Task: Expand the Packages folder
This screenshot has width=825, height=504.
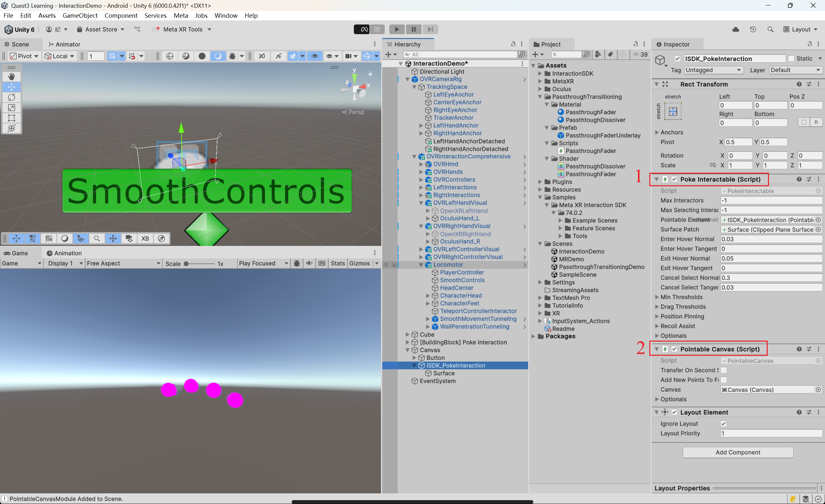Action: (533, 336)
